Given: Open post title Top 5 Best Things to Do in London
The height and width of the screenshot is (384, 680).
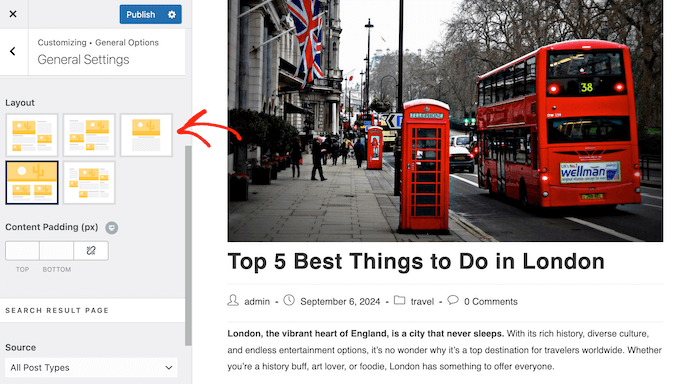Looking at the screenshot, I should 416,262.
